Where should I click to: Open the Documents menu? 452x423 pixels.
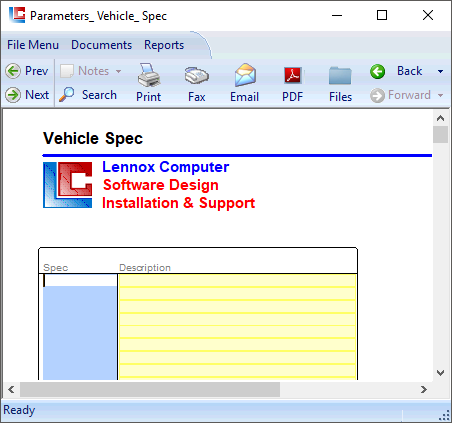(102, 45)
